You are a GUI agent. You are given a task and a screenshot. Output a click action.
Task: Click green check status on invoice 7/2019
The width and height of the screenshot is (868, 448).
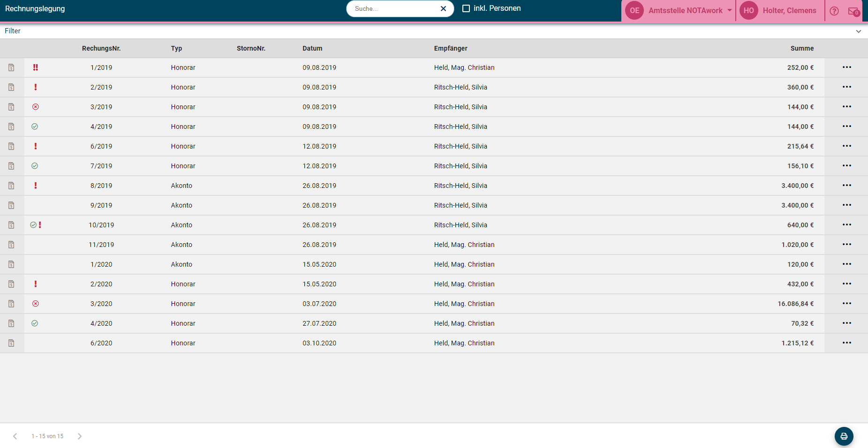pyautogui.click(x=35, y=166)
